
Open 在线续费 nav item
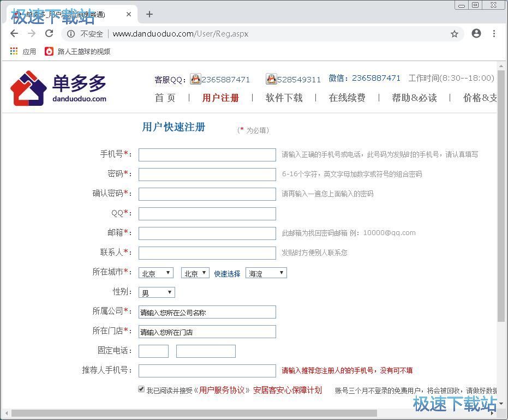[x=347, y=98]
